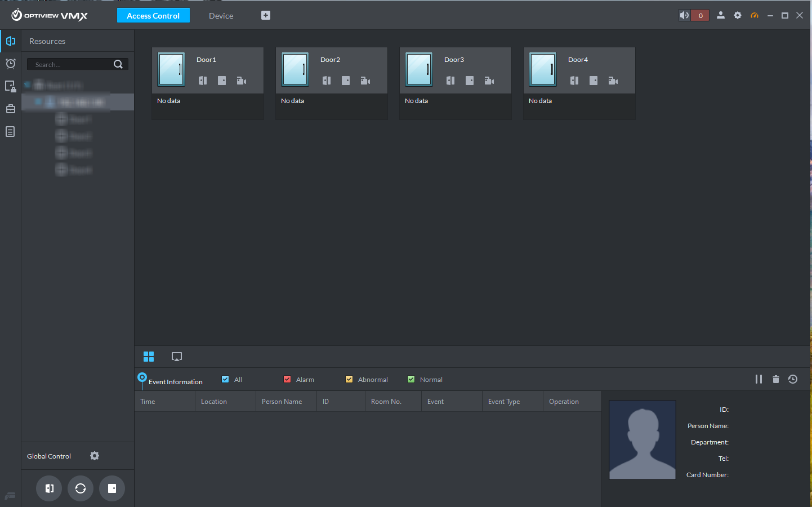This screenshot has height=507, width=812.
Task: Open Global Control settings gear
Action: pyautogui.click(x=94, y=456)
